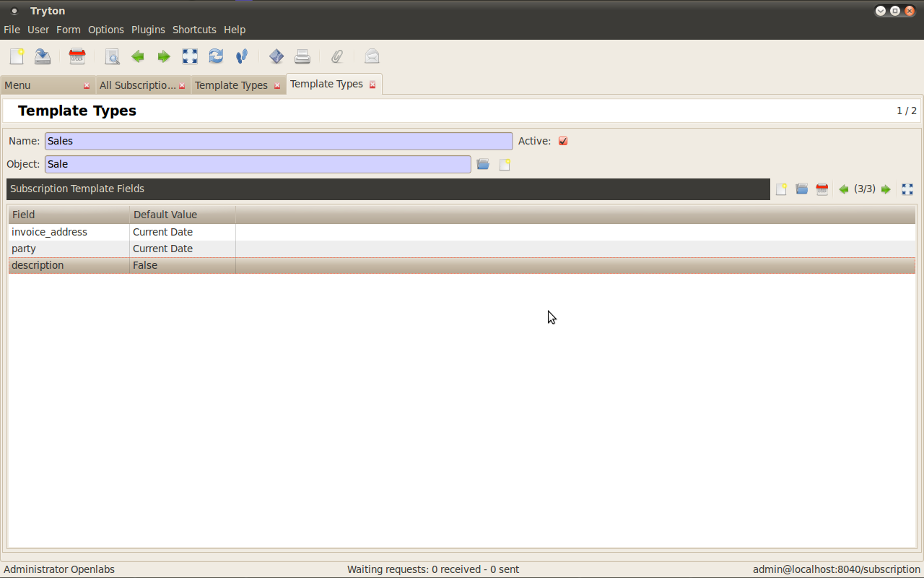Image resolution: width=924 pixels, height=578 pixels.
Task: Uncheck the Active checkbox
Action: pyautogui.click(x=563, y=141)
